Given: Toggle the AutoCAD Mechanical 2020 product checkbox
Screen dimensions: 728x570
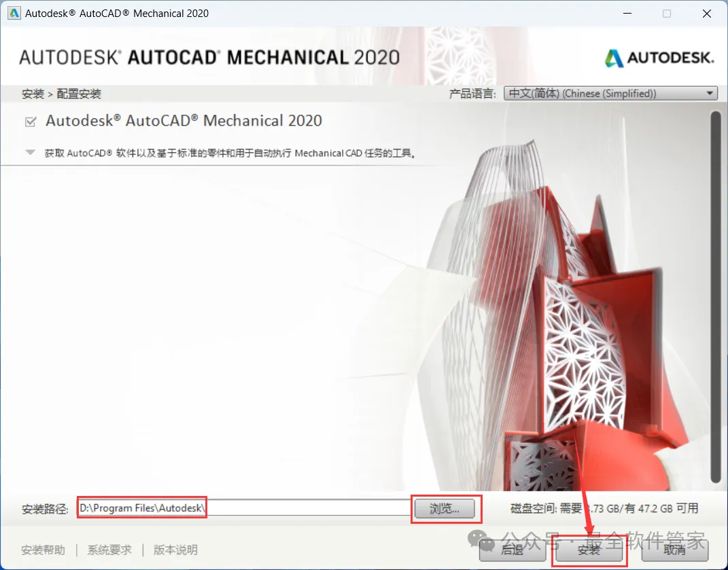Looking at the screenshot, I should click(x=31, y=122).
